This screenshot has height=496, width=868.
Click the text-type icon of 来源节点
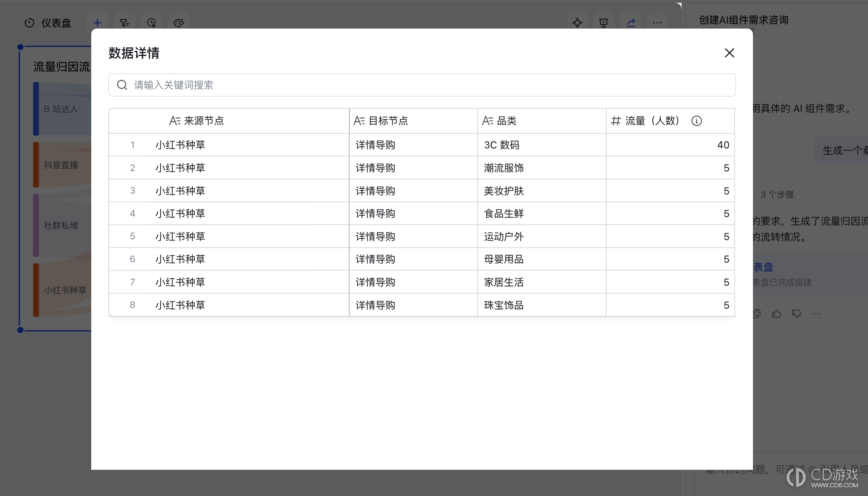point(175,121)
